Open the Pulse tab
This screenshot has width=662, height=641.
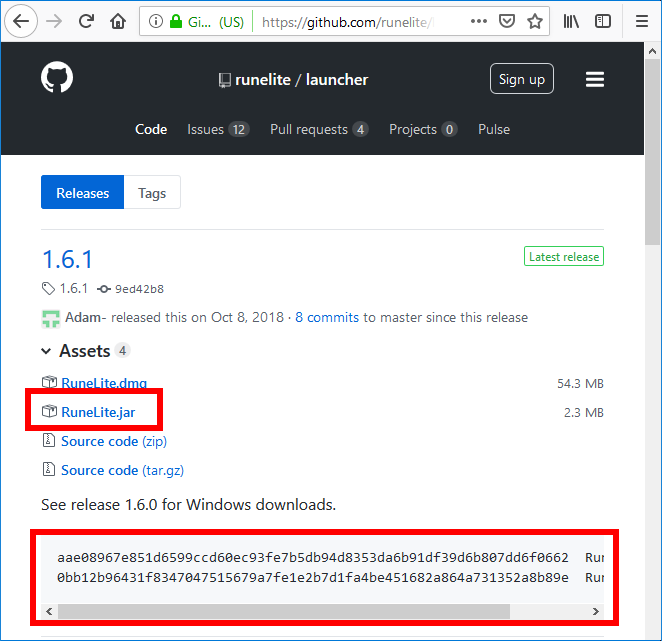point(494,129)
